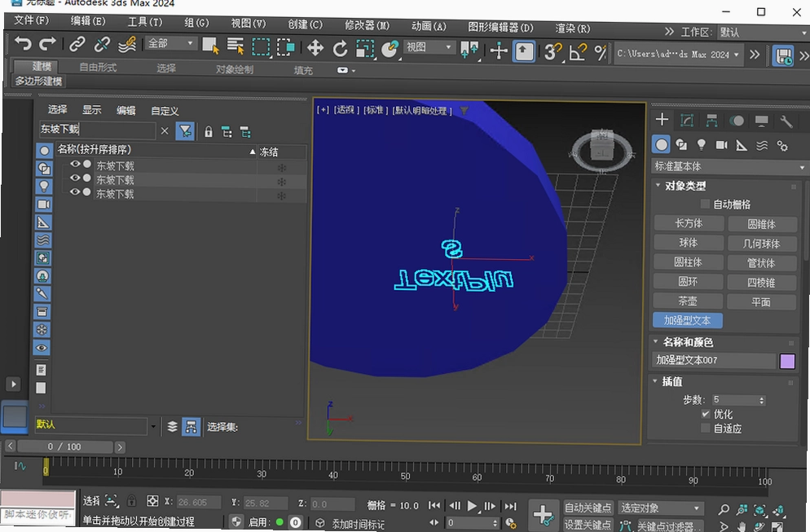
Task: Open the 视图 reference coordinate dropdown
Action: 429,47
